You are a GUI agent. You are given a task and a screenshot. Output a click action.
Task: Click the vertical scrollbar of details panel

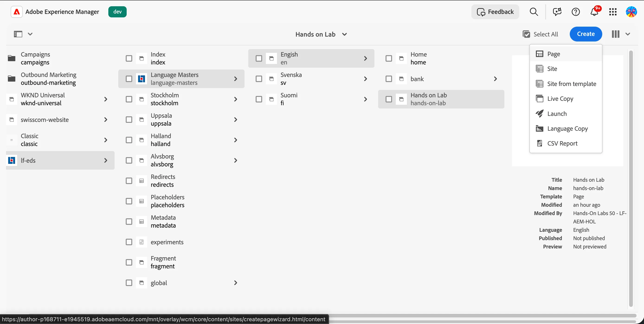coord(631,179)
